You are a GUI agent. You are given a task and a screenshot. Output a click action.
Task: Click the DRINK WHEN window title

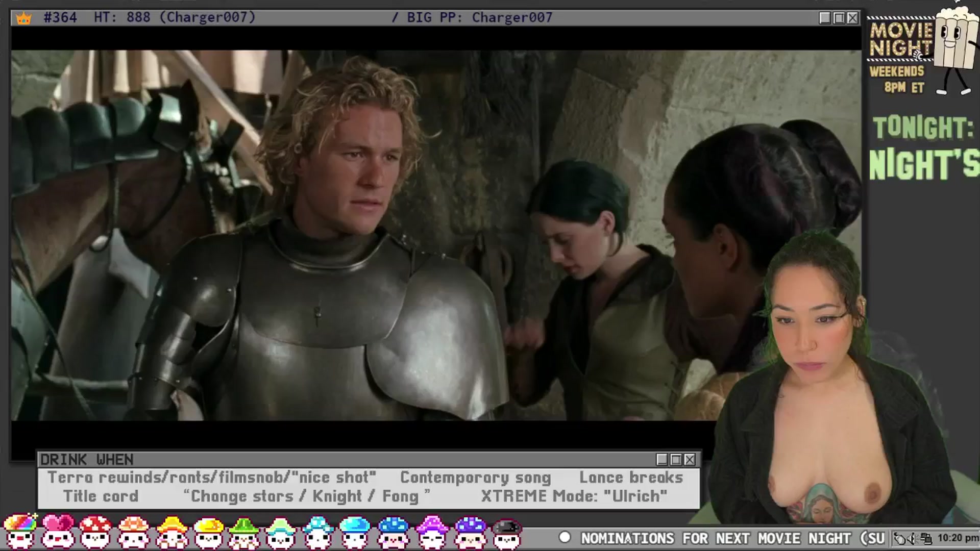(87, 460)
